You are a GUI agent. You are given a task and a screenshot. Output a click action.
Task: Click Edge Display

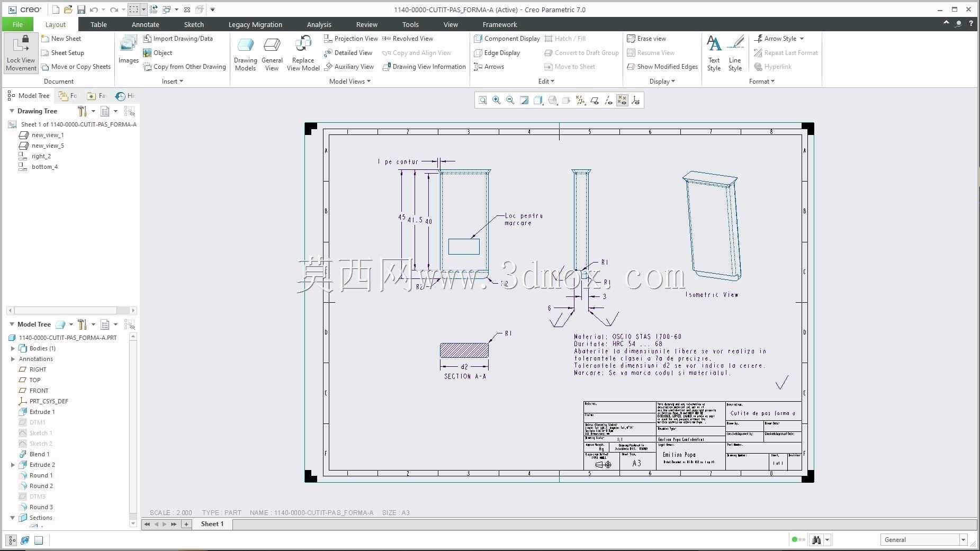click(497, 53)
